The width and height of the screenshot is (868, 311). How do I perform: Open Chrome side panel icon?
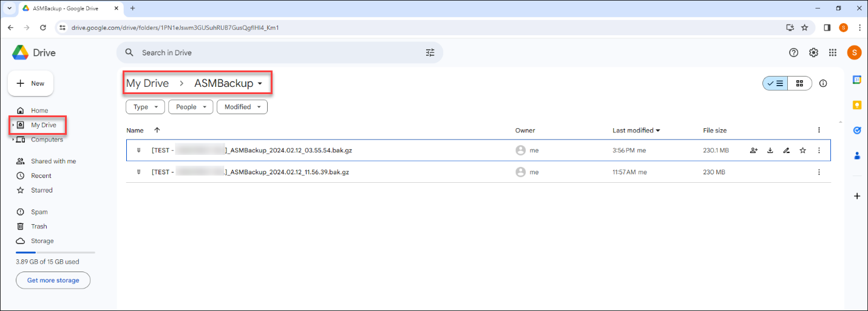point(827,27)
